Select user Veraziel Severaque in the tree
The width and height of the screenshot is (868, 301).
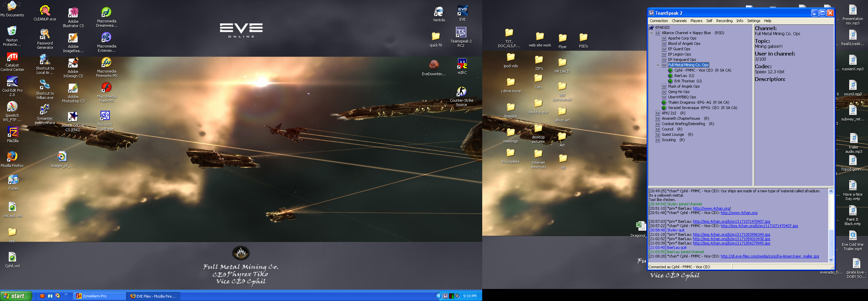(703, 108)
